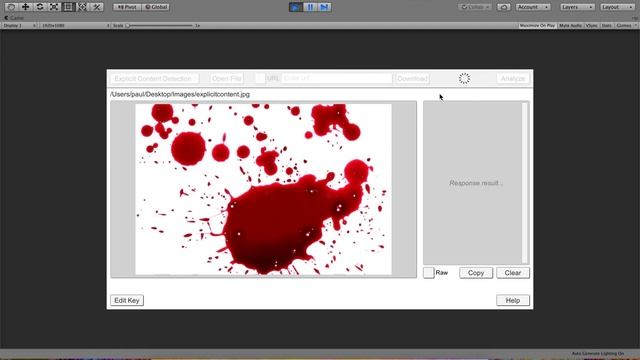Check the URL checkbox
The width and height of the screenshot is (640, 360).
click(x=260, y=78)
